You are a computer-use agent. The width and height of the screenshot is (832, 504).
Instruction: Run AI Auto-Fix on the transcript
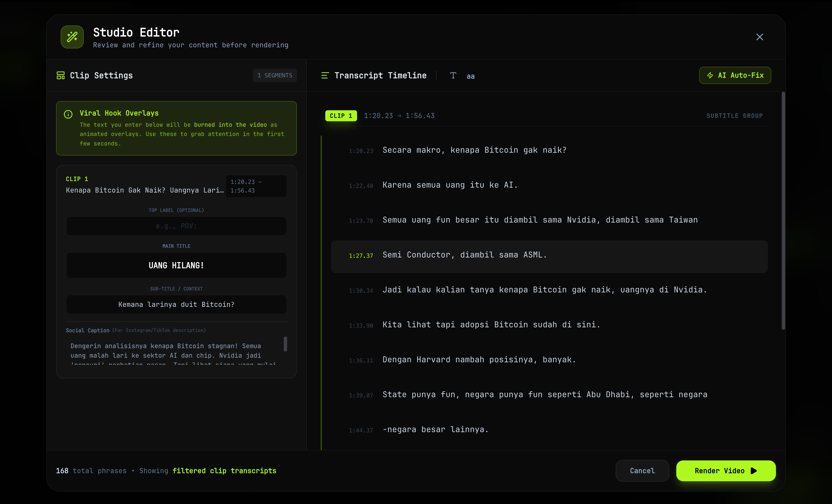coord(735,75)
